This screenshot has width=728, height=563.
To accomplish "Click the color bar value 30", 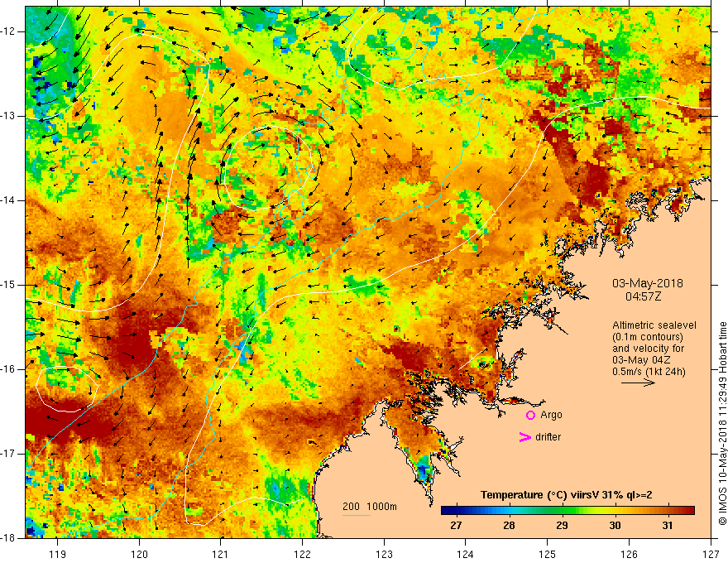I will (615, 526).
